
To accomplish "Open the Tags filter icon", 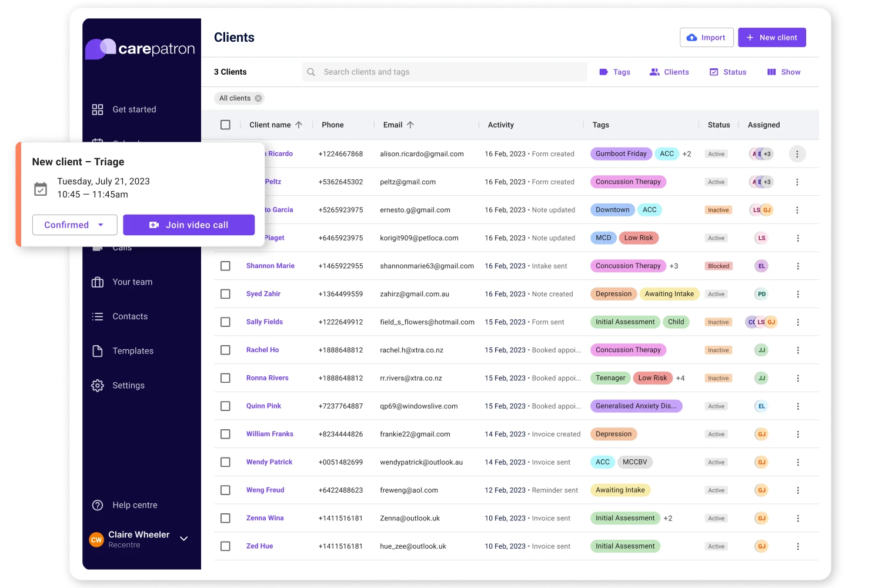I will tap(603, 72).
